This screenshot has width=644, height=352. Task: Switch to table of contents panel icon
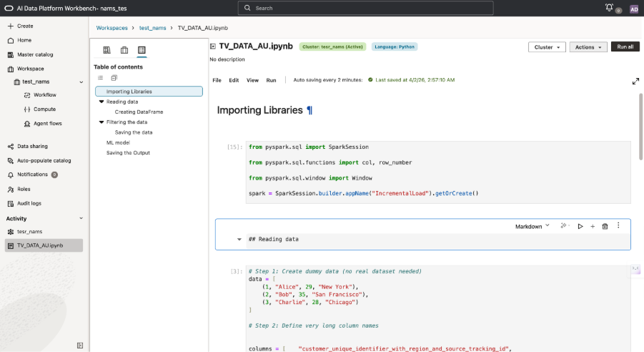pos(142,50)
